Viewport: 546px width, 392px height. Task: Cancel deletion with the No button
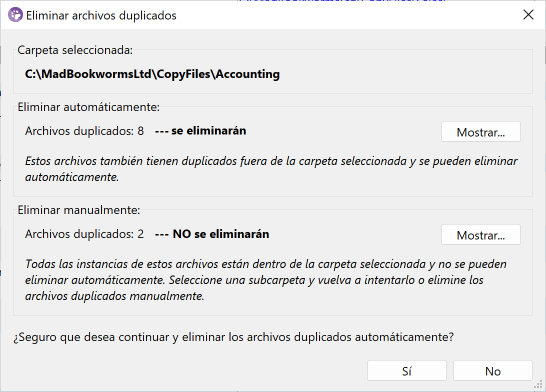[x=492, y=371]
